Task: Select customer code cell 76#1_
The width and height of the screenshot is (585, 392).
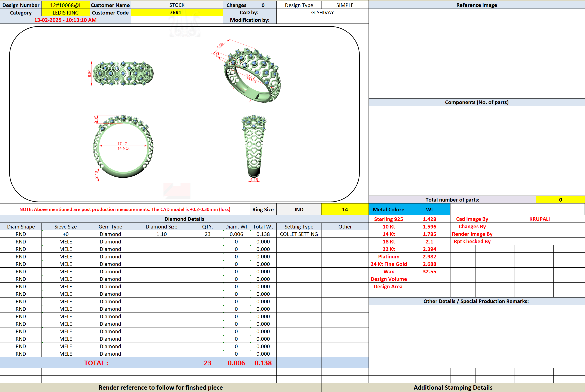Action: (177, 12)
